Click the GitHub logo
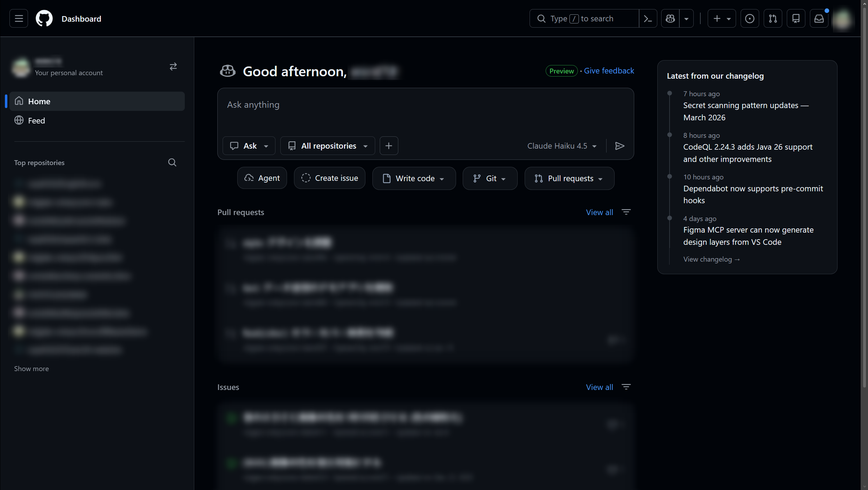 [44, 18]
